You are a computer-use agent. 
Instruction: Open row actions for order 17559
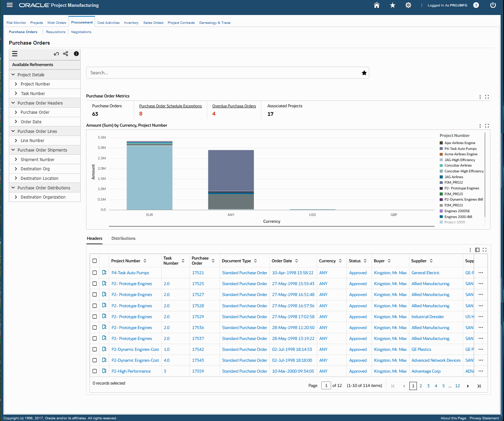pyautogui.click(x=481, y=371)
